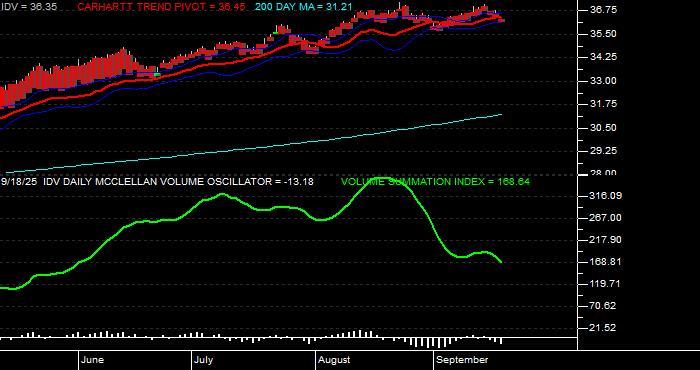This screenshot has width=700, height=370.
Task: Select the 34.25 price axis value
Action: click(x=604, y=57)
